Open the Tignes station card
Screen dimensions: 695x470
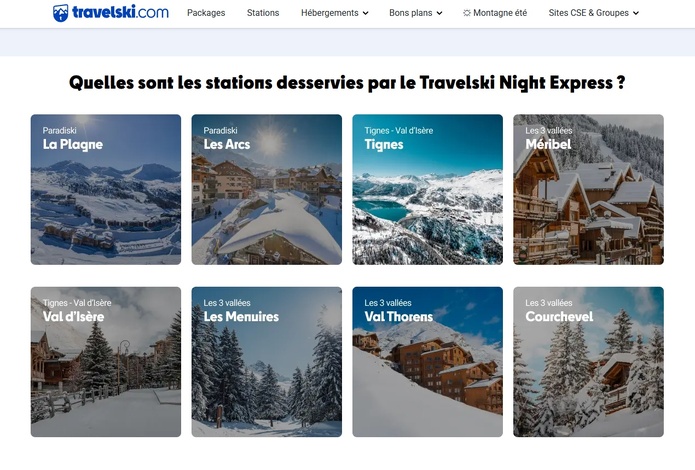click(428, 189)
